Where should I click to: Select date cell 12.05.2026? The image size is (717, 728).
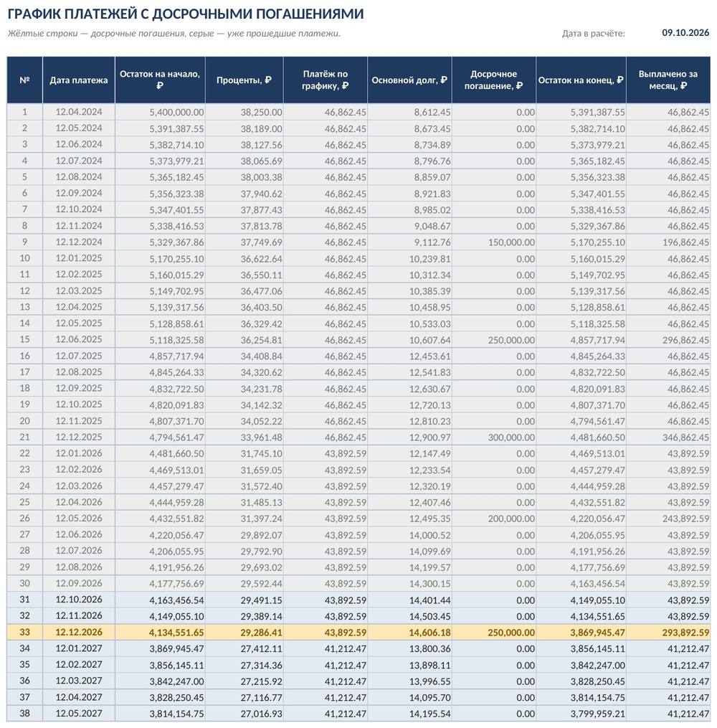tap(78, 518)
